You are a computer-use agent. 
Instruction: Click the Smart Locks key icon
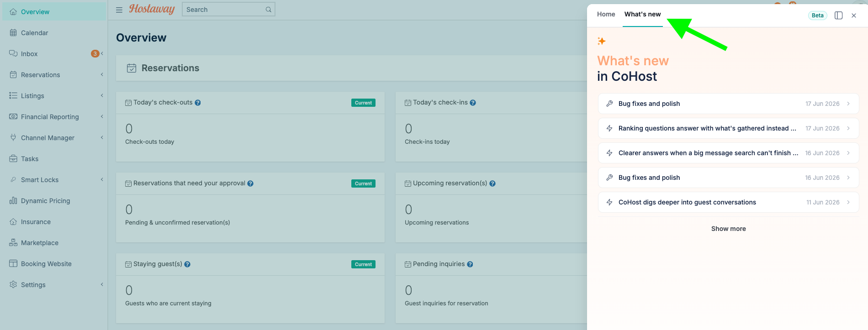(x=13, y=180)
